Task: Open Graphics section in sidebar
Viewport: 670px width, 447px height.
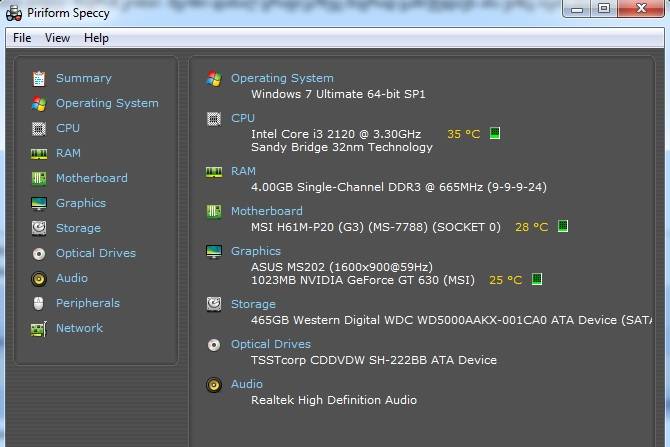Action: click(81, 203)
